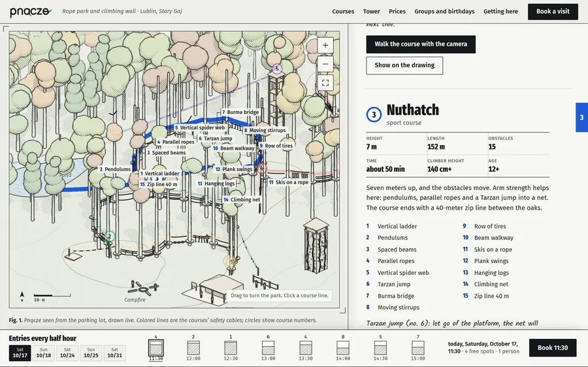The width and height of the screenshot is (588, 367).
Task: Click the '8 Moving stirrups' map label
Action: coord(265,131)
